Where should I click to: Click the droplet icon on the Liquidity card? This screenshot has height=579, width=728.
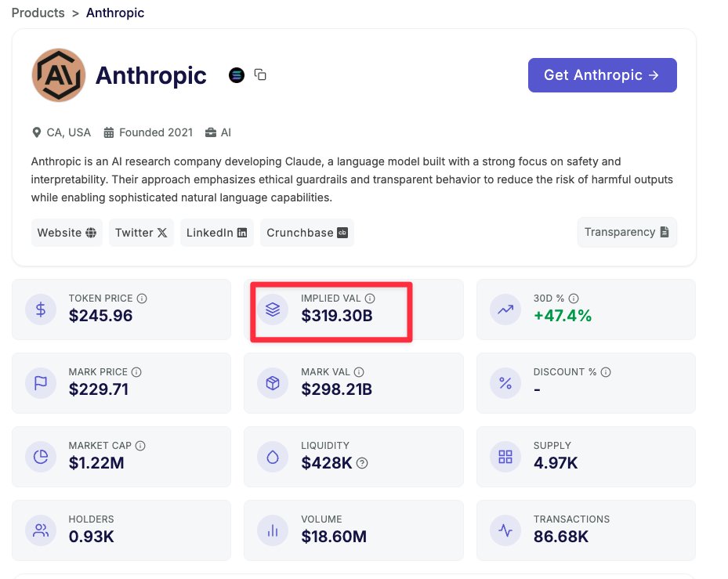273,456
